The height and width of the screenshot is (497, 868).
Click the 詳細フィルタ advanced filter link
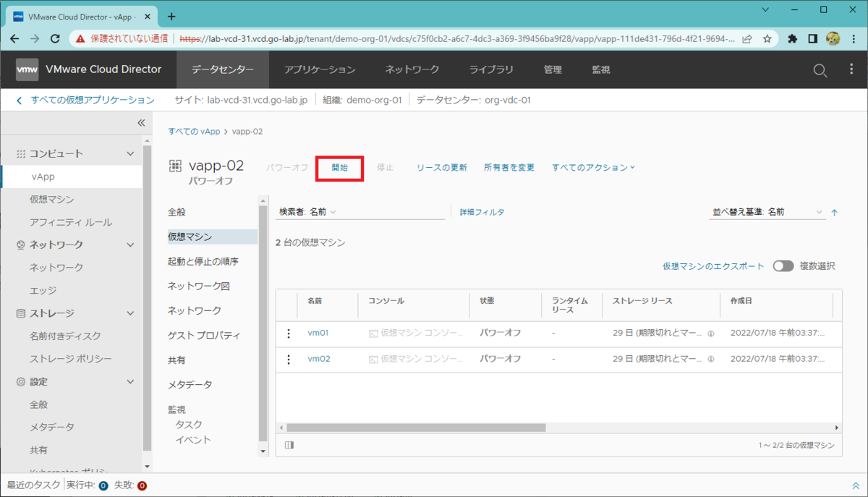482,212
